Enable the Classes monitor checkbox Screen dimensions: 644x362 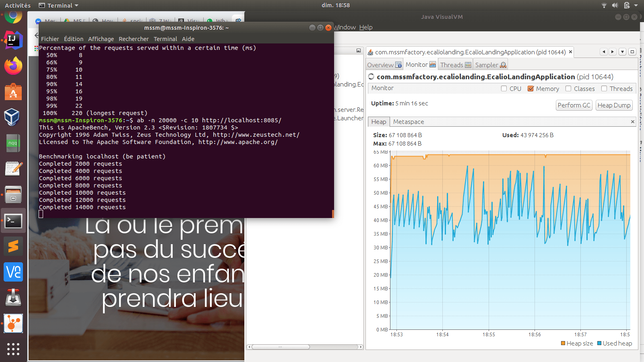pos(568,88)
